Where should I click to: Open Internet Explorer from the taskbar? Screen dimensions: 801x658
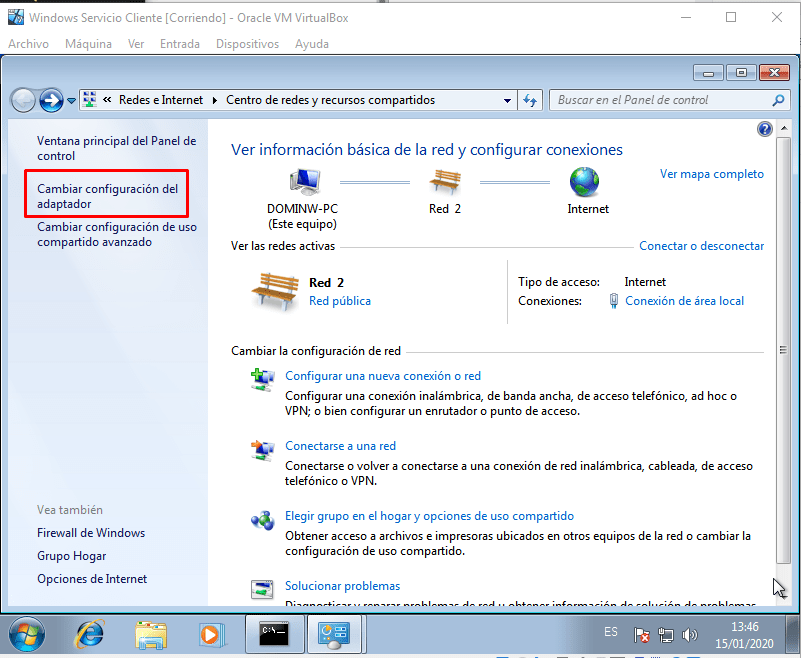pos(91,634)
